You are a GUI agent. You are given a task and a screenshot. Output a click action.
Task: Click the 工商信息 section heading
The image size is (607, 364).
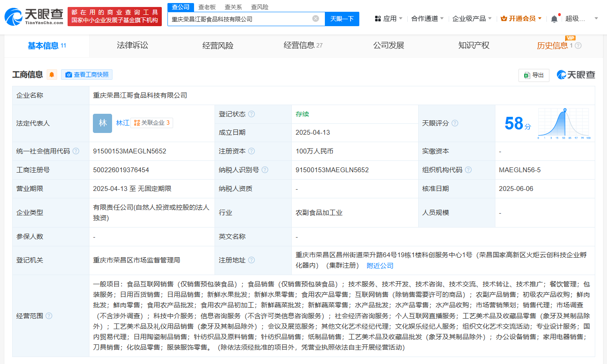point(27,75)
